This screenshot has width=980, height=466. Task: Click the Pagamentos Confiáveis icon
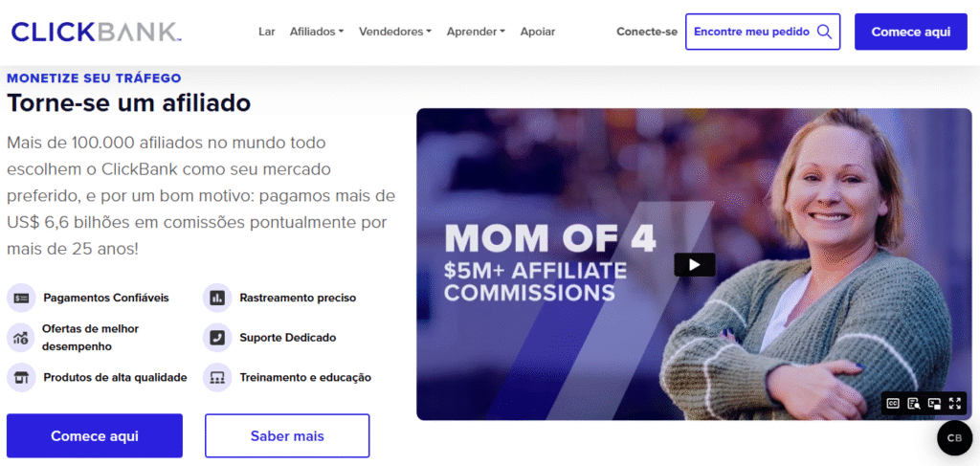21,298
